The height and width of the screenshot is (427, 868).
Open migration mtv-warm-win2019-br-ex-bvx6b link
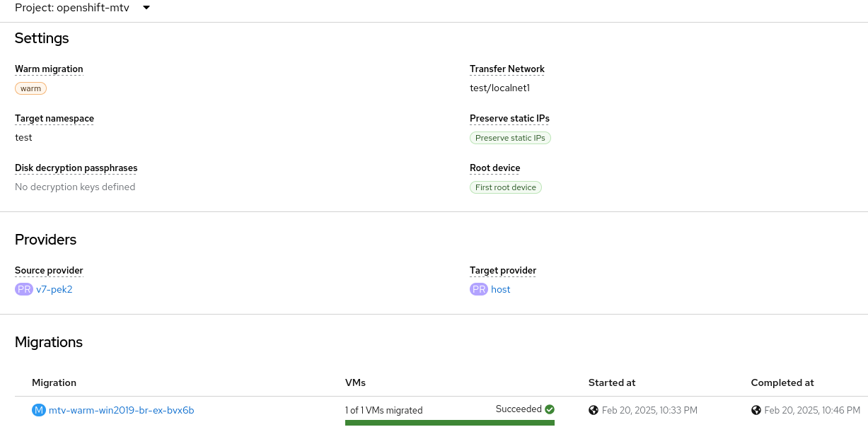[x=121, y=410]
